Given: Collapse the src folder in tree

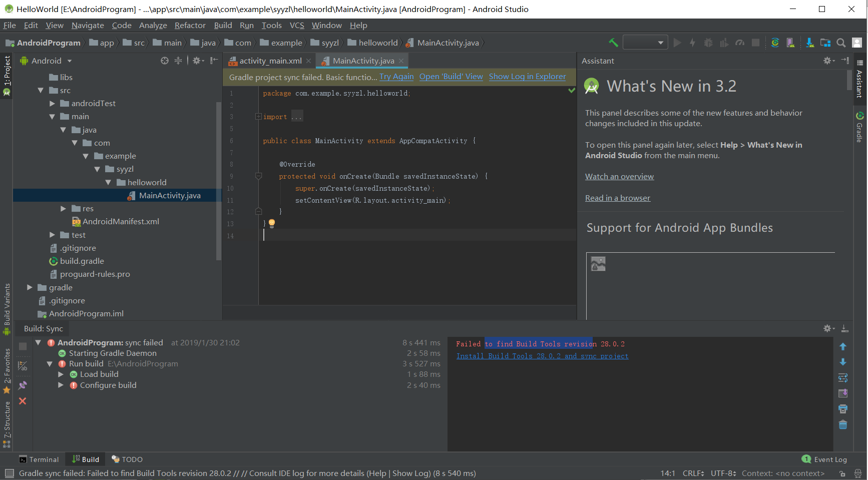Looking at the screenshot, I should (x=41, y=91).
